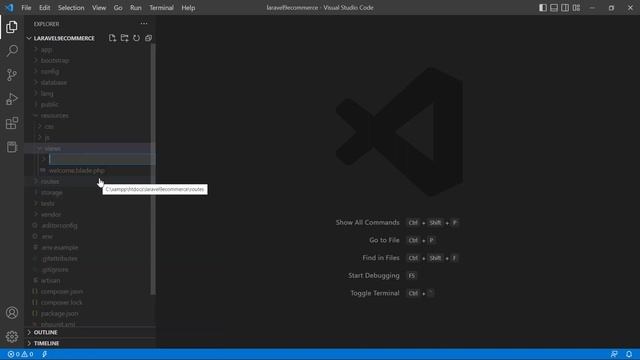The width and height of the screenshot is (640, 360).
Task: Open the Customize Layout icon
Action: tap(576, 8)
